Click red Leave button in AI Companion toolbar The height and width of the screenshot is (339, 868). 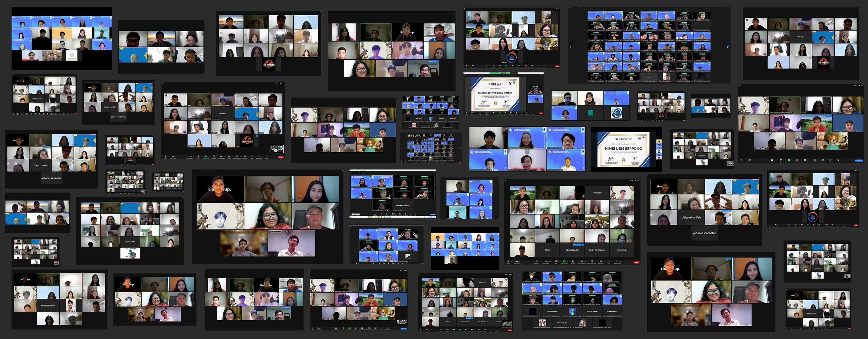coord(281,157)
